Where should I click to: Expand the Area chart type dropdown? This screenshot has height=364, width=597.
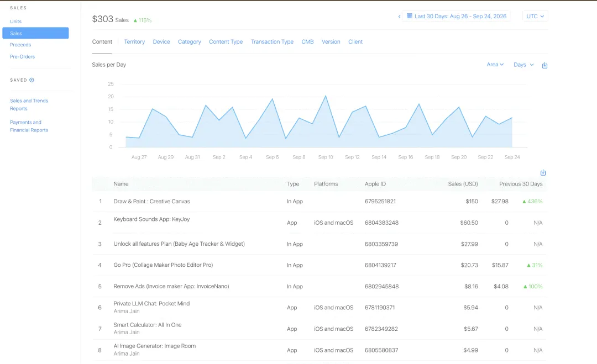tap(495, 65)
